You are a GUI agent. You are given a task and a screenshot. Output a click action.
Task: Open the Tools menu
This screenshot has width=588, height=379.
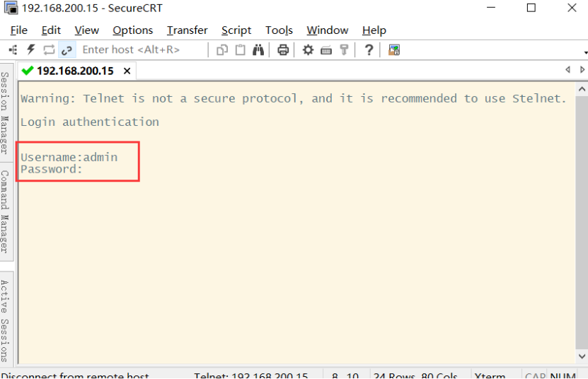coord(279,30)
